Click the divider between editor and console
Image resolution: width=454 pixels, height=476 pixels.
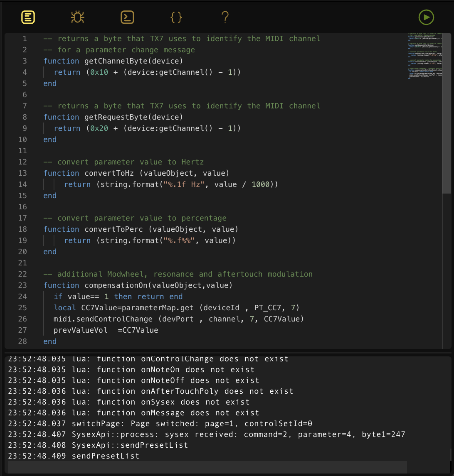(227, 352)
